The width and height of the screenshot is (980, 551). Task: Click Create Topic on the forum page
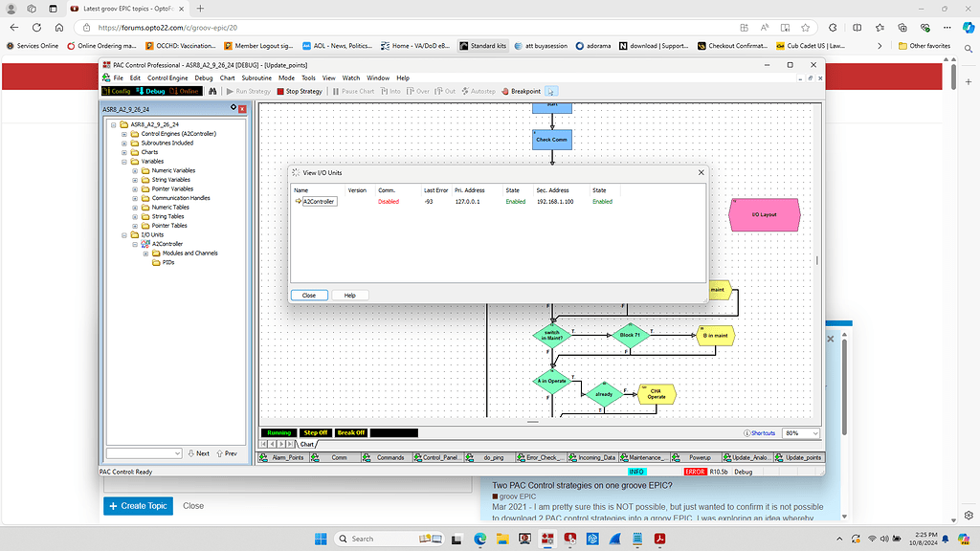pos(138,506)
